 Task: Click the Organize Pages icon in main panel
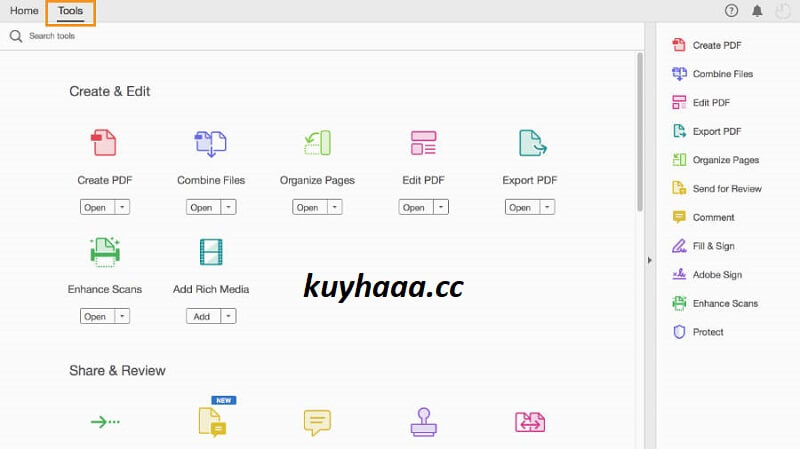click(x=317, y=143)
